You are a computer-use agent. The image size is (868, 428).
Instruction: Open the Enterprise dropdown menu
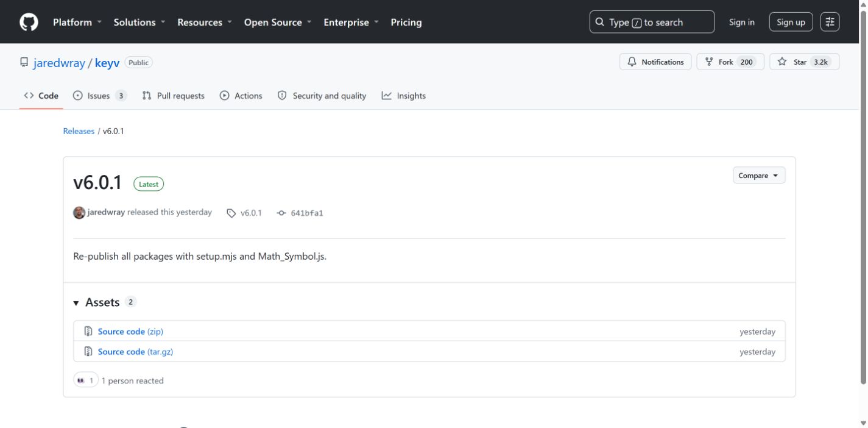tap(351, 22)
